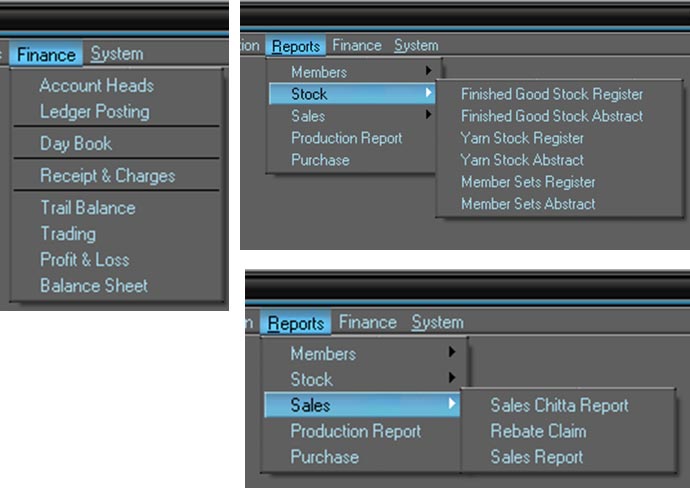Open Sales Report in Sales submenu
The height and width of the screenshot is (488, 690).
coord(536,457)
